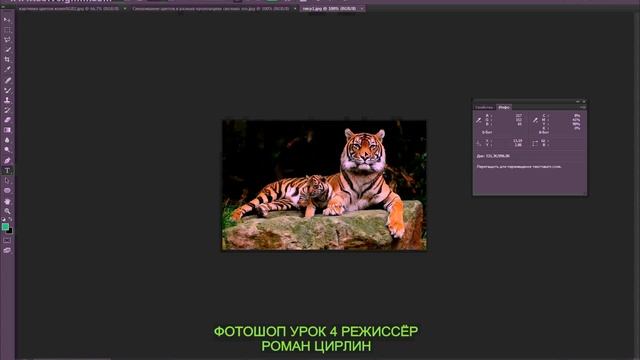Select the Brush tool
Viewport: 640px width, 360px height.
7,90
